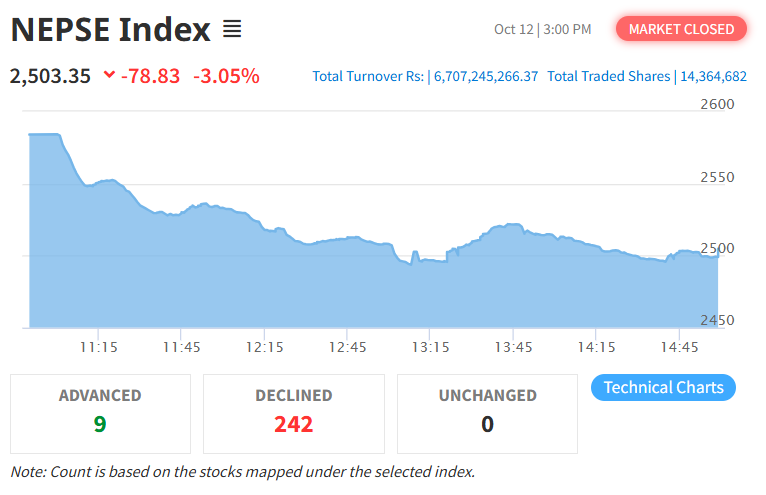Click the 11:15 time label on chart axis
The image size is (766, 495).
[98, 347]
